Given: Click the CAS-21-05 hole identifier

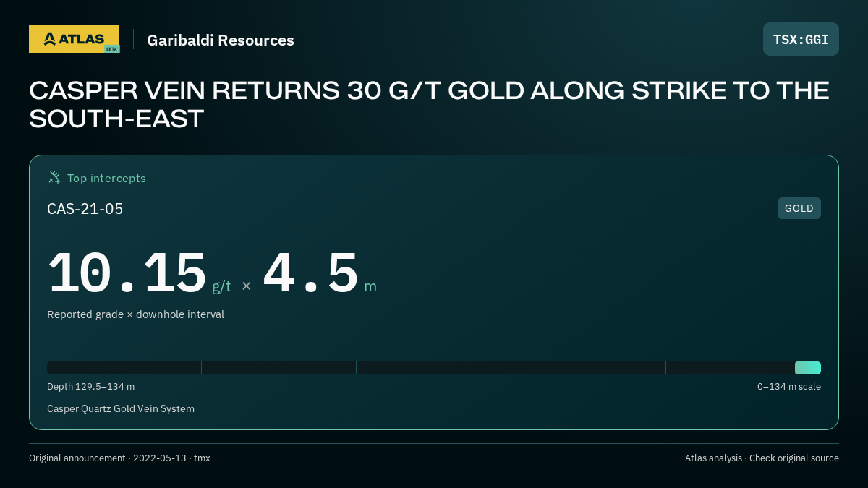Looking at the screenshot, I should 85,209.
